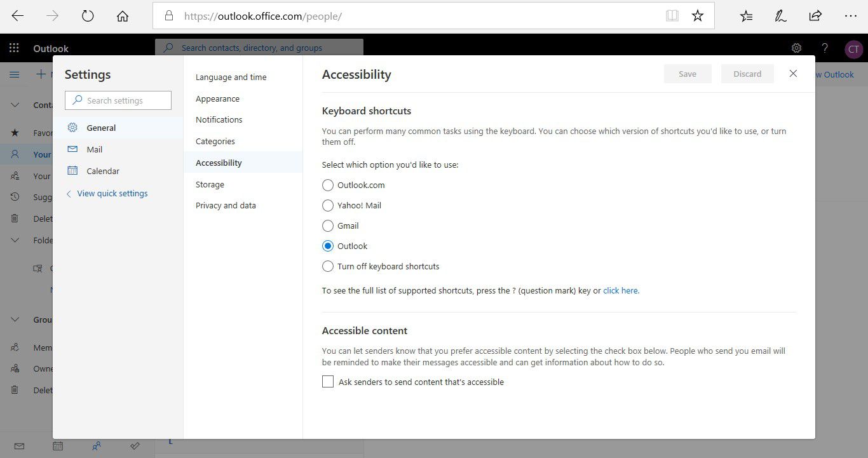The width and height of the screenshot is (868, 458).
Task: Go back via View quick settings
Action: (106, 193)
